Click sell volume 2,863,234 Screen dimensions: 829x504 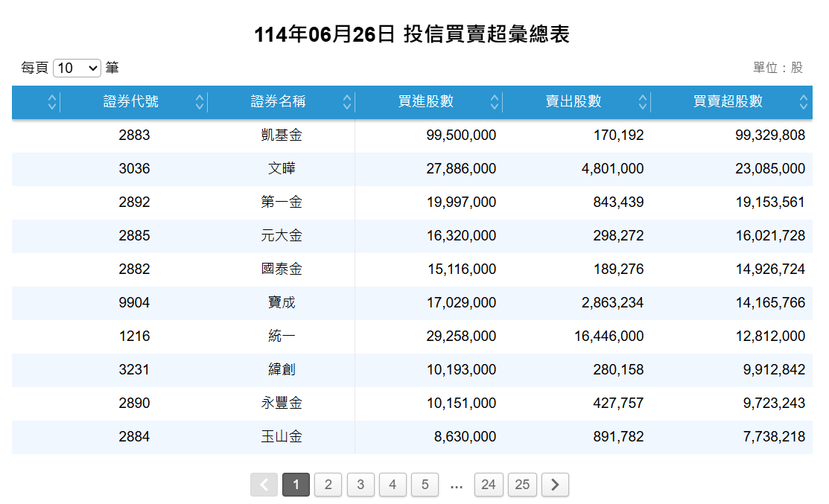coord(613,303)
